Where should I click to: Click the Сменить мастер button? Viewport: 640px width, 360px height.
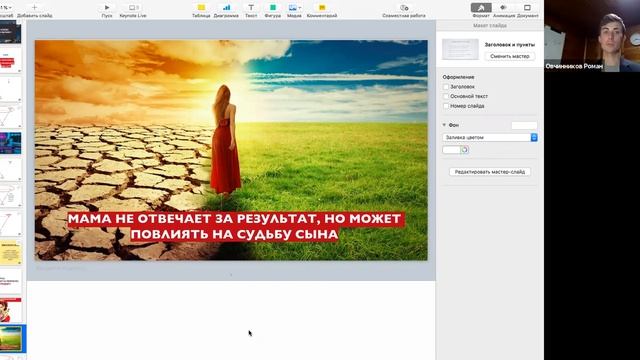point(510,56)
